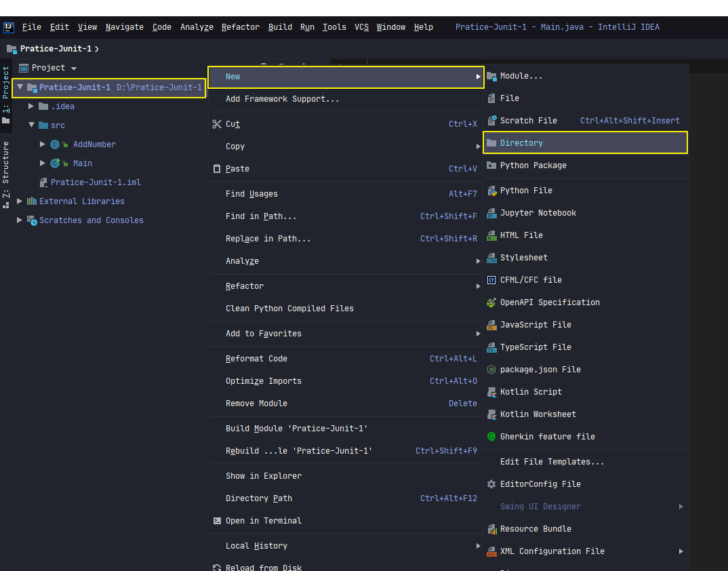This screenshot has height=571, width=728.
Task: Choose Reformat Code
Action: [346, 359]
